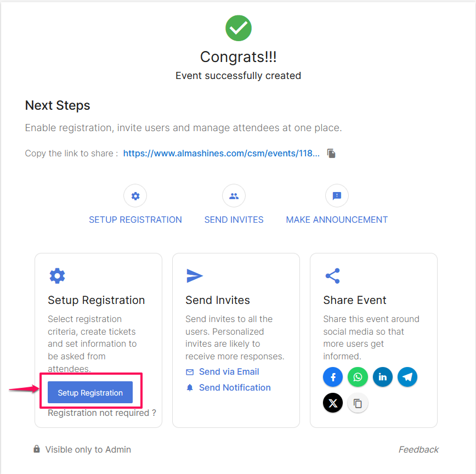Share event via WhatsApp icon
The height and width of the screenshot is (474, 476).
click(358, 377)
